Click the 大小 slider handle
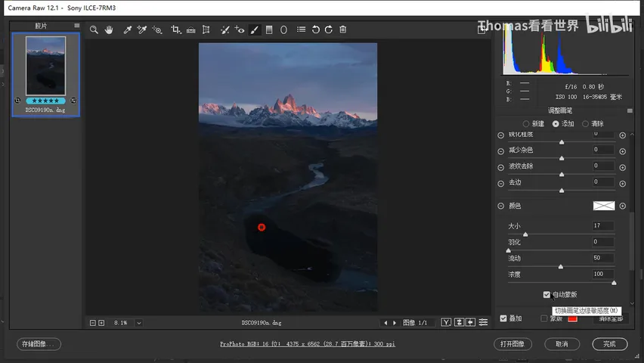Viewport: 644px width, 363px height. 525,234
